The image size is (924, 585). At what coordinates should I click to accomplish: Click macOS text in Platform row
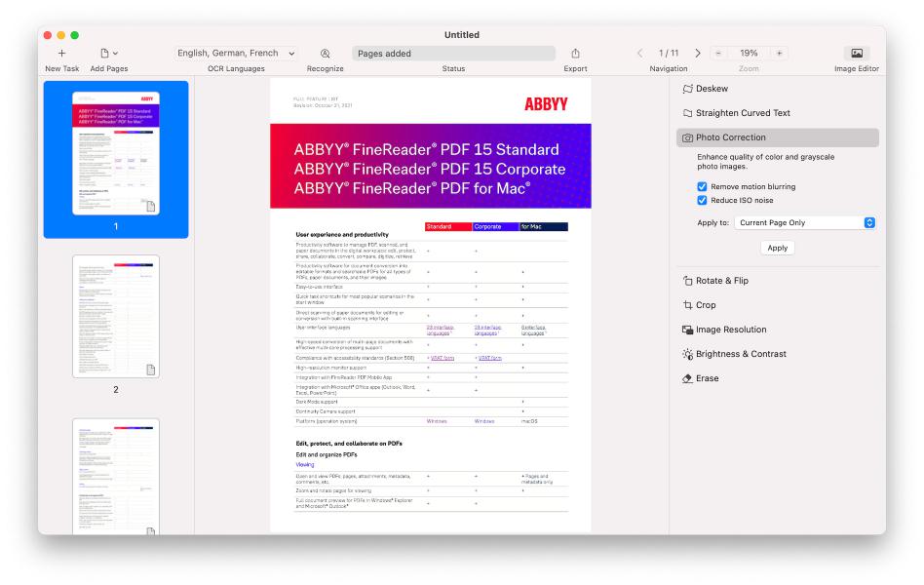[529, 421]
